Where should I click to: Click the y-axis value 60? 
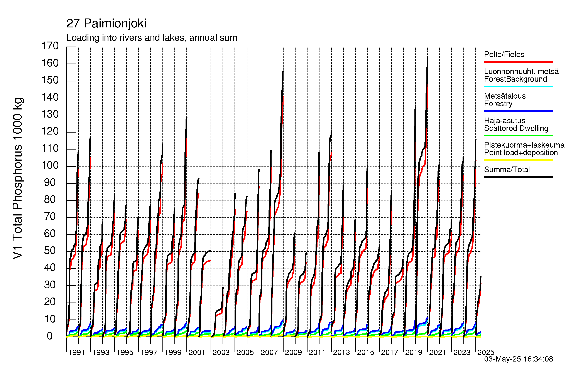click(x=50, y=234)
